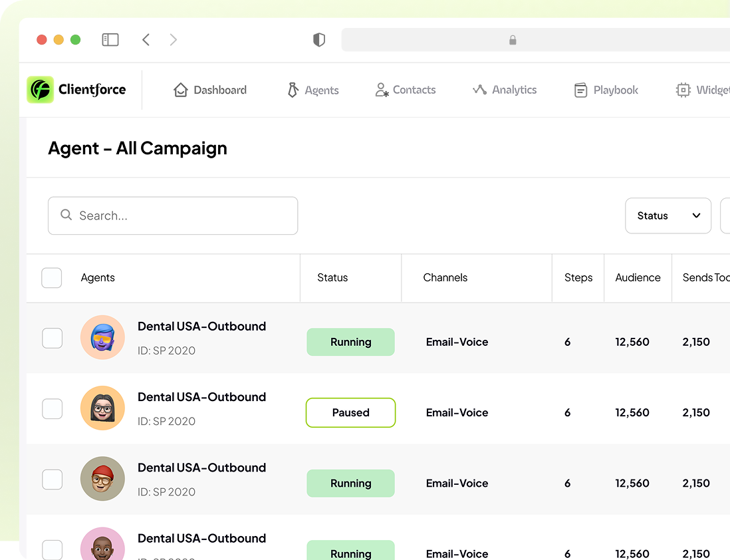Check the first Dental USA-Outbound row
This screenshot has height=560, width=730.
53,339
